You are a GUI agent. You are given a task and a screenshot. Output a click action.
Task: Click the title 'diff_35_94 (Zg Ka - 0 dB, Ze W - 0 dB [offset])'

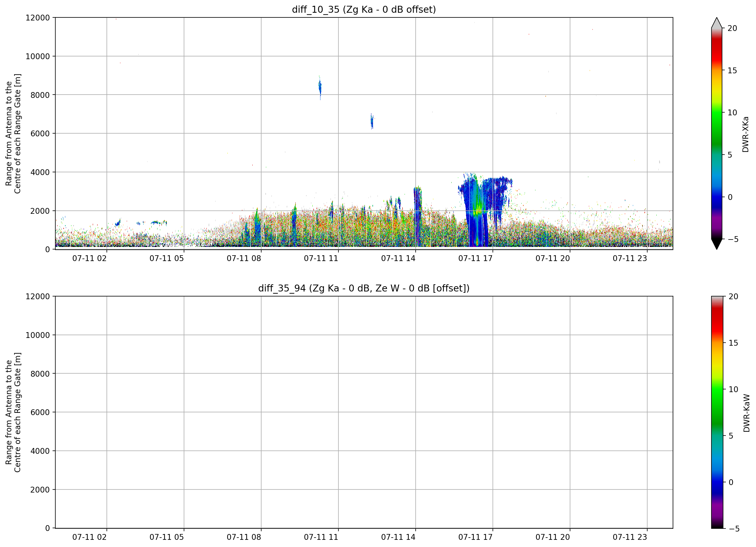pos(364,288)
